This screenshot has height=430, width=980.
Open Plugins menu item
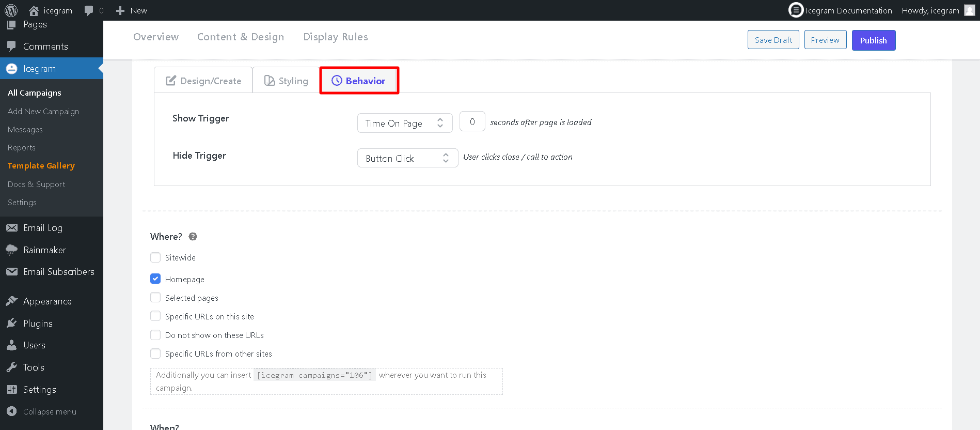[38, 323]
